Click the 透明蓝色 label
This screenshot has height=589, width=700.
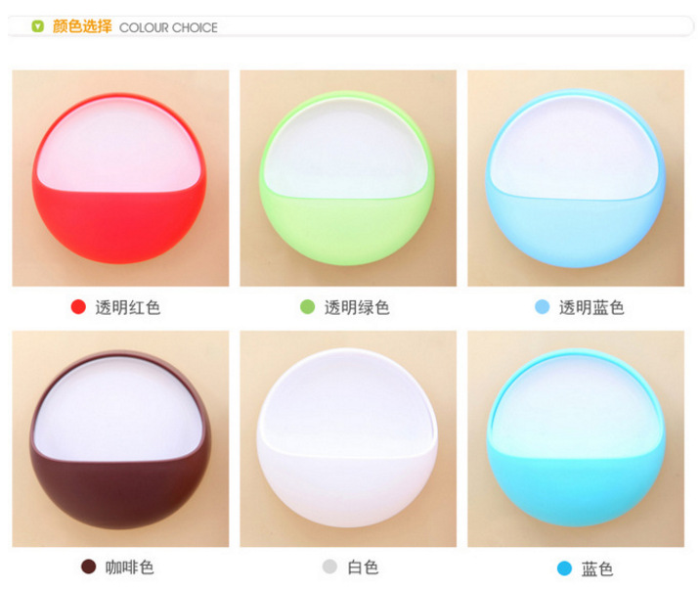(x=591, y=307)
